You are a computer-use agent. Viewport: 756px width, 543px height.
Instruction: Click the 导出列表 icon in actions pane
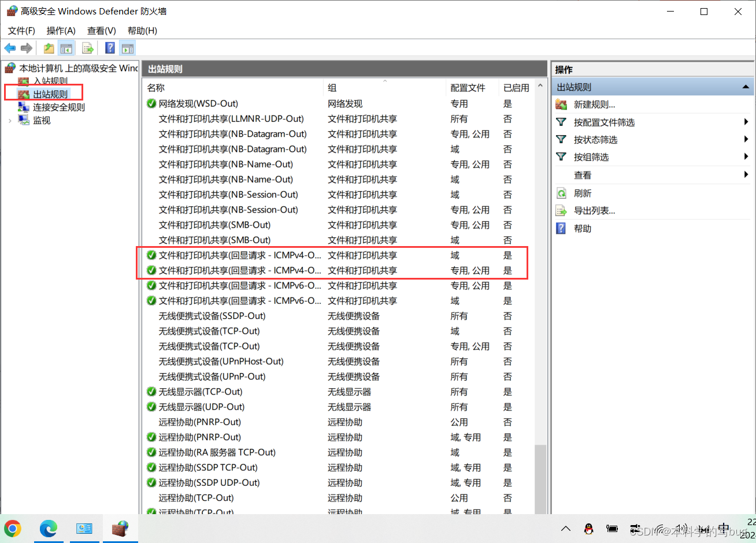pos(561,211)
